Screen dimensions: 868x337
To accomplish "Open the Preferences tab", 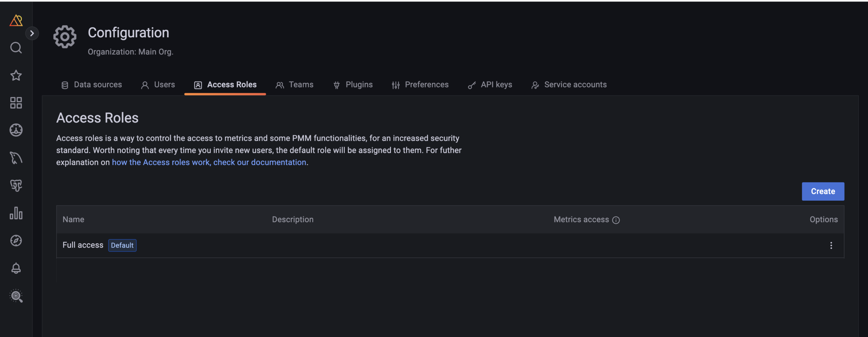I will (420, 85).
